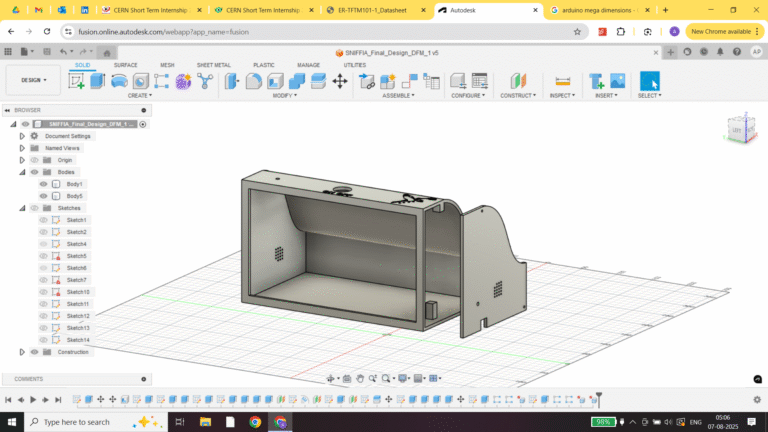Expand the Construction folder in browser
768x432 pixels.
tap(22, 352)
